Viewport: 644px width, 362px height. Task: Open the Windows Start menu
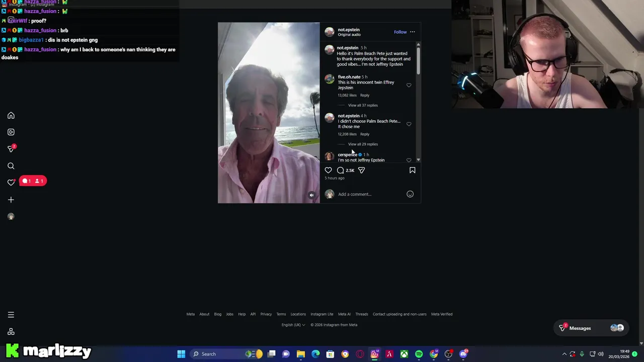(181, 354)
